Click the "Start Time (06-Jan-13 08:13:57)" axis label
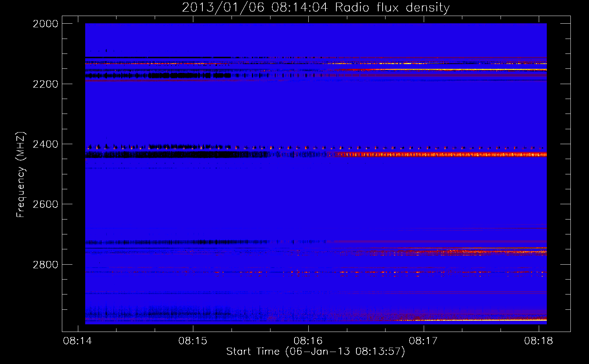Viewport: 589px width, 364px height. pyautogui.click(x=316, y=352)
